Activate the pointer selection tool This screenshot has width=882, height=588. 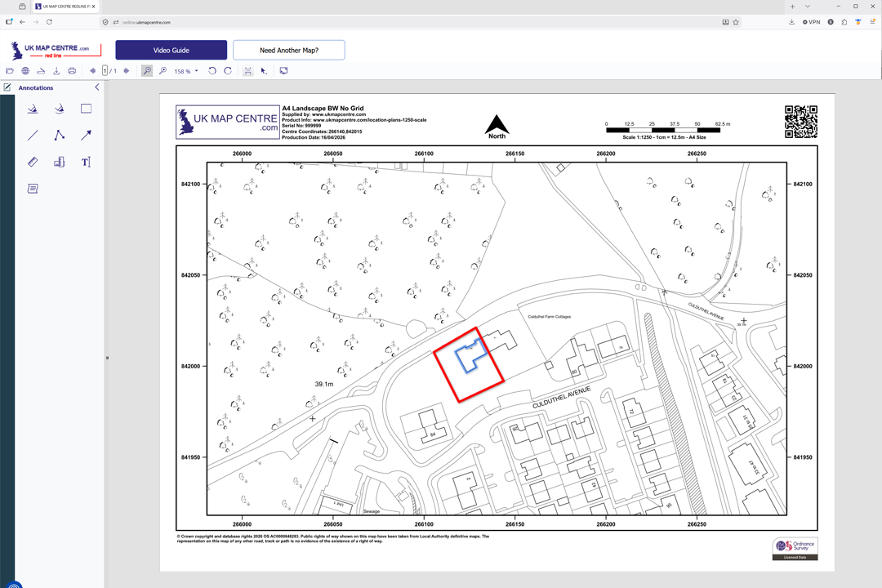[263, 71]
